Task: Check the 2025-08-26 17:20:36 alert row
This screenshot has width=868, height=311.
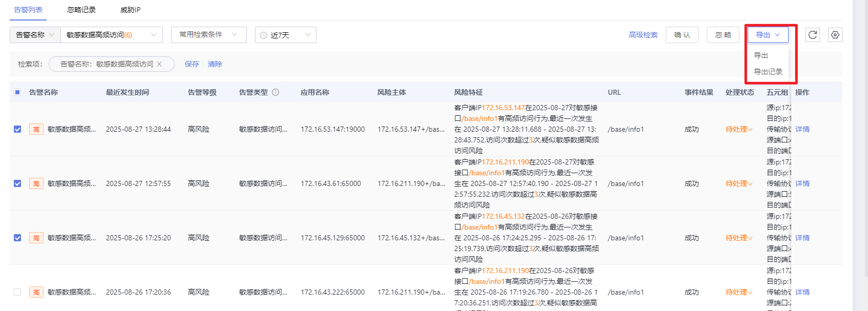Action: [x=17, y=292]
